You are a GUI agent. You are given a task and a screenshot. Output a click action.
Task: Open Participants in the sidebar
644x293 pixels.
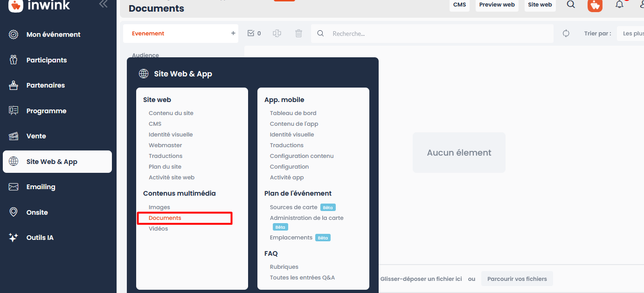point(46,60)
